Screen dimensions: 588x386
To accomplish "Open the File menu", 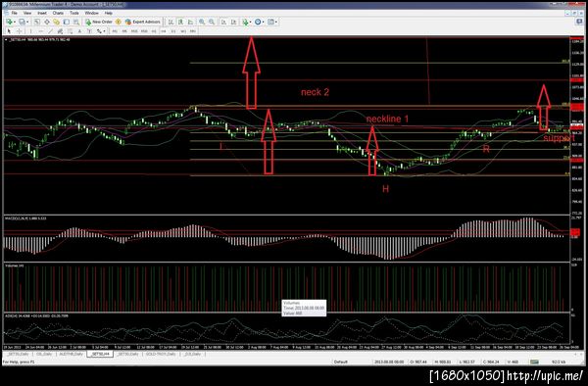I will tap(14, 13).
